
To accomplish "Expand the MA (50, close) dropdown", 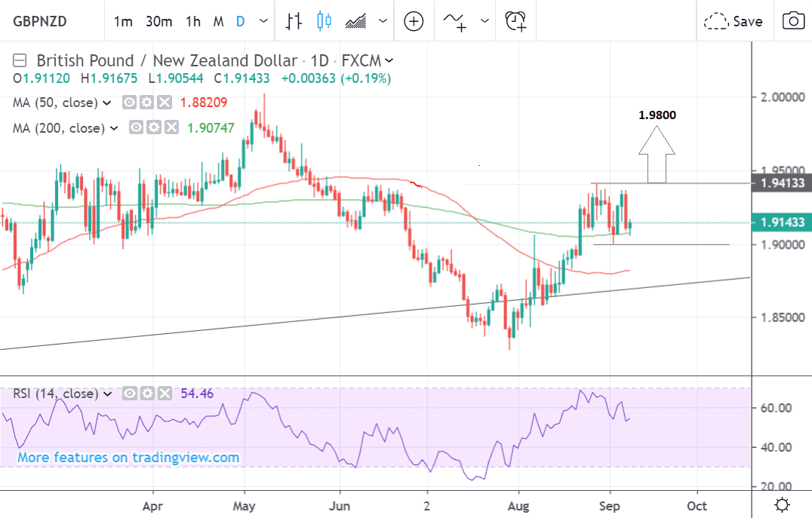I will (107, 103).
